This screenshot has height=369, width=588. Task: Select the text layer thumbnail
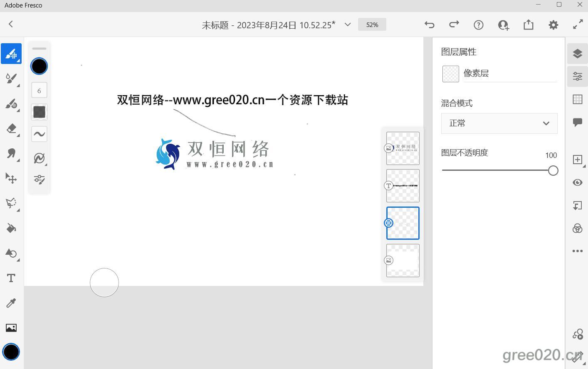[x=403, y=186]
